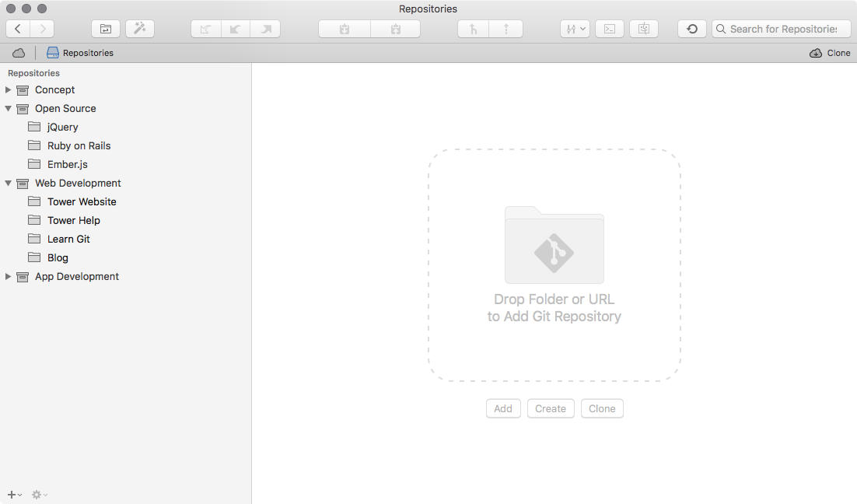The image size is (857, 504).
Task: Click the Stash clipboard icon
Action: [344, 28]
